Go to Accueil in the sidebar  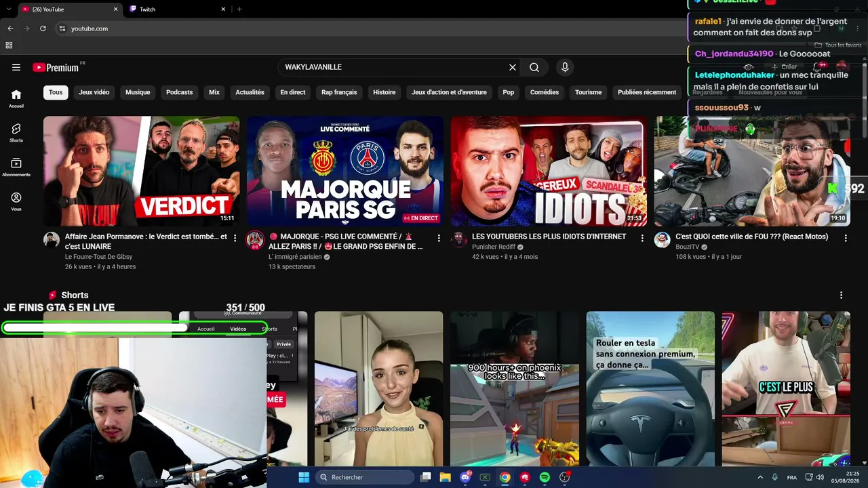(x=16, y=98)
